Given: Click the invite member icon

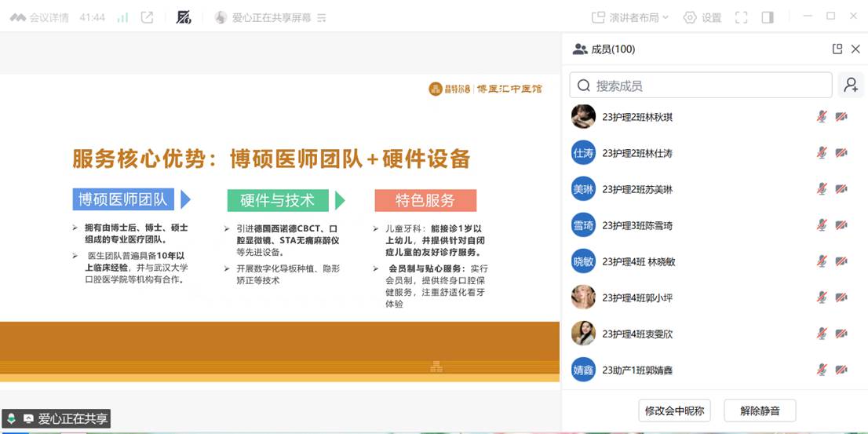Looking at the screenshot, I should 851,86.
